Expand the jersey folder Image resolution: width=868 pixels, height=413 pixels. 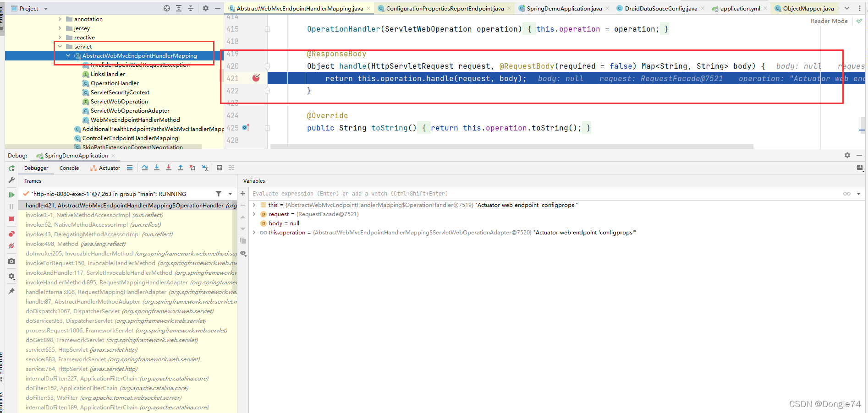tap(60, 28)
